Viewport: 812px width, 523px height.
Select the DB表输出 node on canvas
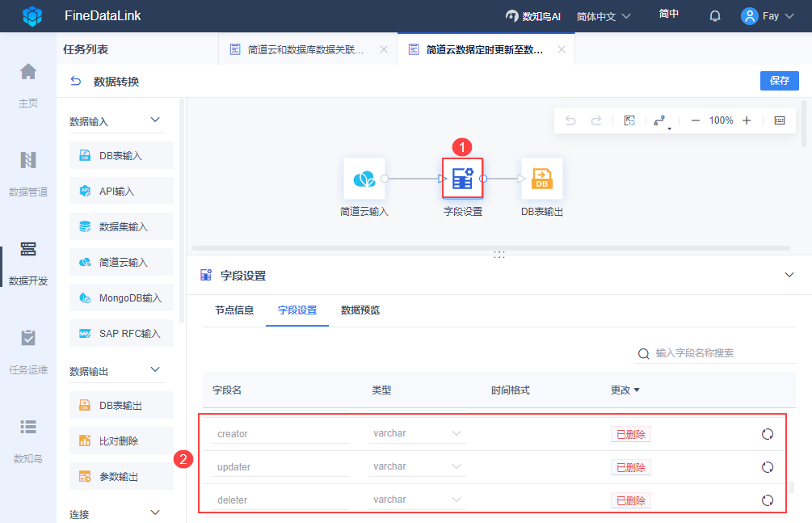[541, 179]
